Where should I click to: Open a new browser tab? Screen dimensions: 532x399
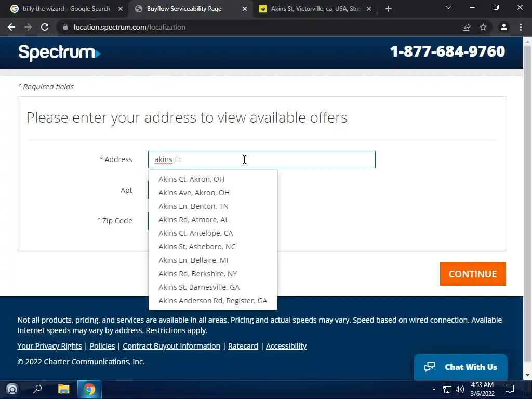389,9
